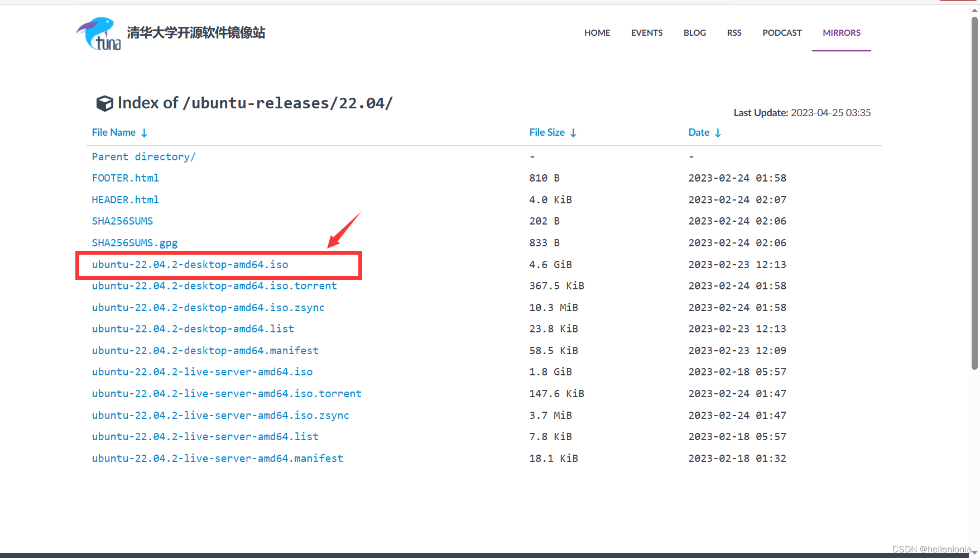Open ubuntu-22.04.2-desktop-amd64.iso.zsync
This screenshot has width=980, height=558.
point(208,308)
